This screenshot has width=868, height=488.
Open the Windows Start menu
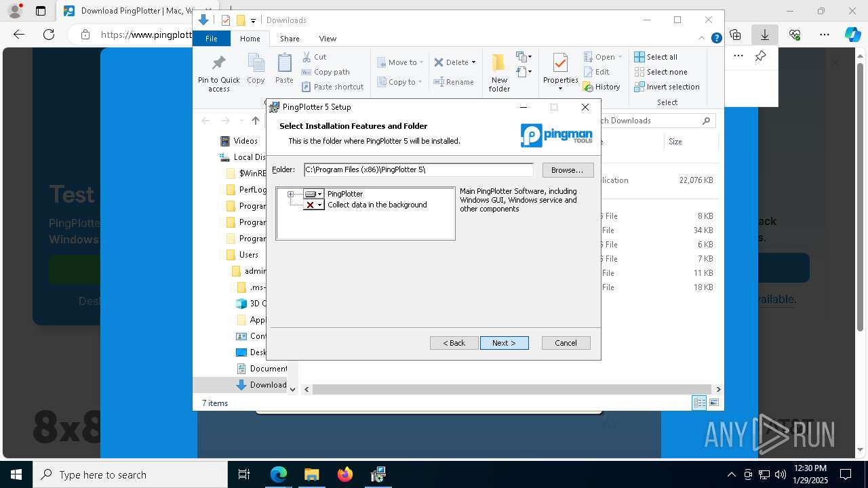point(16,475)
